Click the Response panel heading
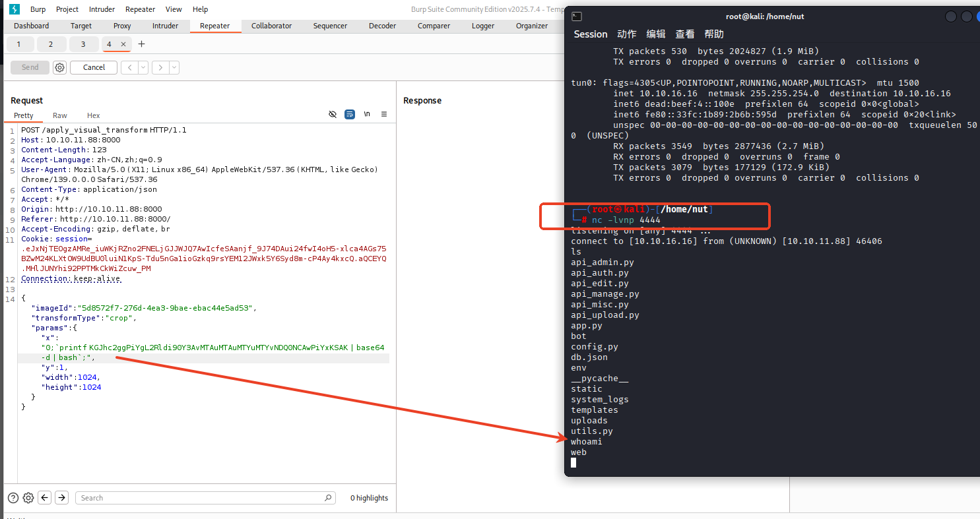Viewport: 980px width, 519px height. [x=422, y=100]
